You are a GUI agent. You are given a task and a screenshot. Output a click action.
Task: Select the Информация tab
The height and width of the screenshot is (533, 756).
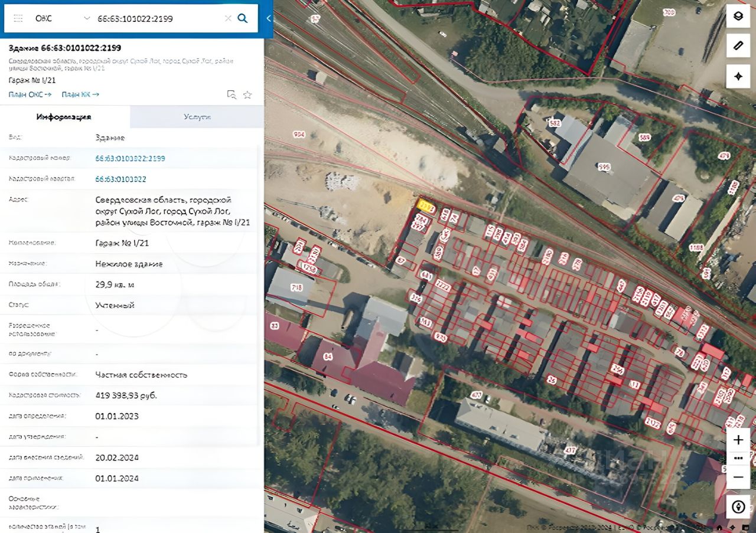pyautogui.click(x=64, y=117)
